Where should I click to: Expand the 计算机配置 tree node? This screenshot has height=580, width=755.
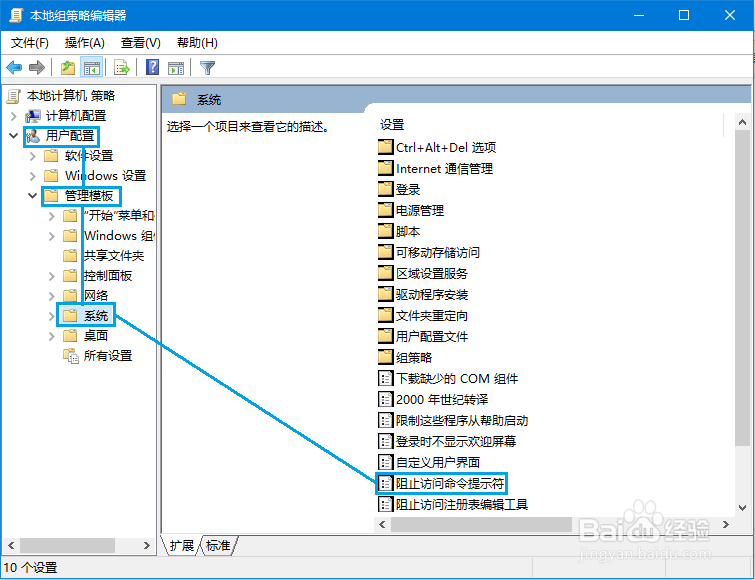[13, 116]
